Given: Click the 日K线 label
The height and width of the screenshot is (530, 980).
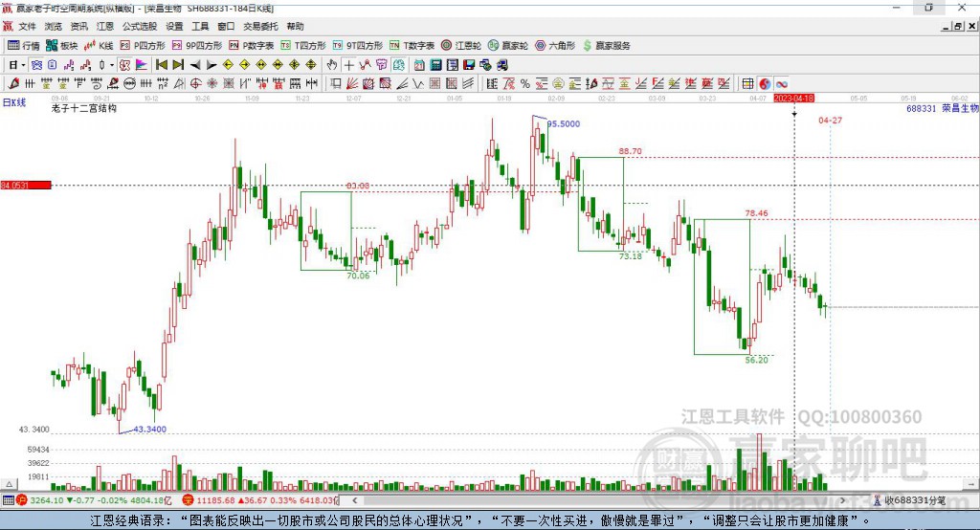Looking at the screenshot, I should pos(14,102).
